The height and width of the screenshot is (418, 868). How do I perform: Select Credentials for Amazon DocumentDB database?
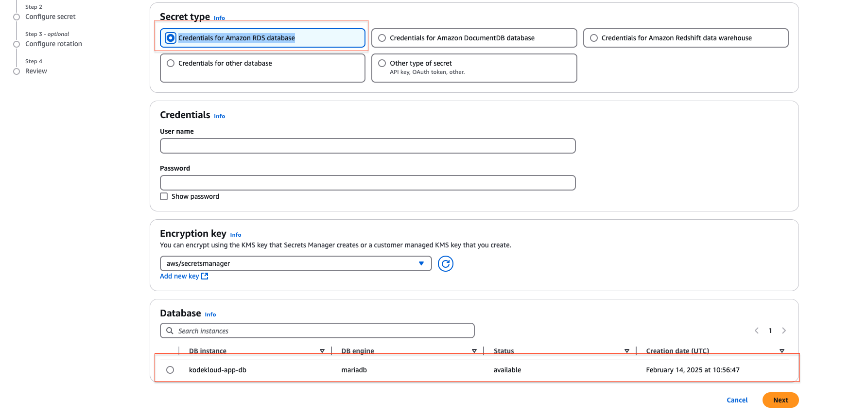click(382, 38)
